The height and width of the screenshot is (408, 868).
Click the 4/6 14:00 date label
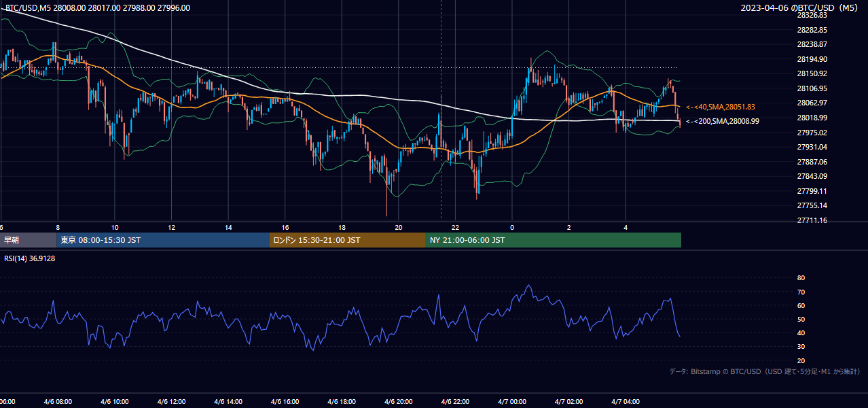pos(228,402)
